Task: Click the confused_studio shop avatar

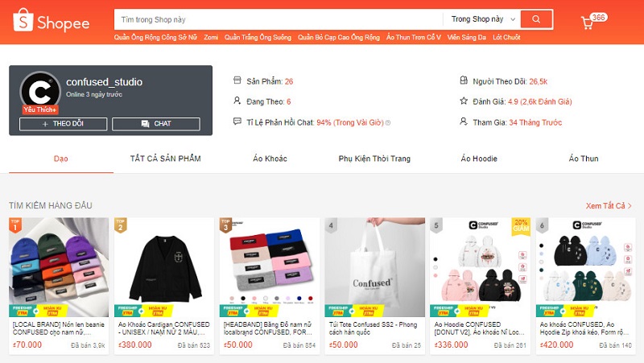Action: click(39, 91)
